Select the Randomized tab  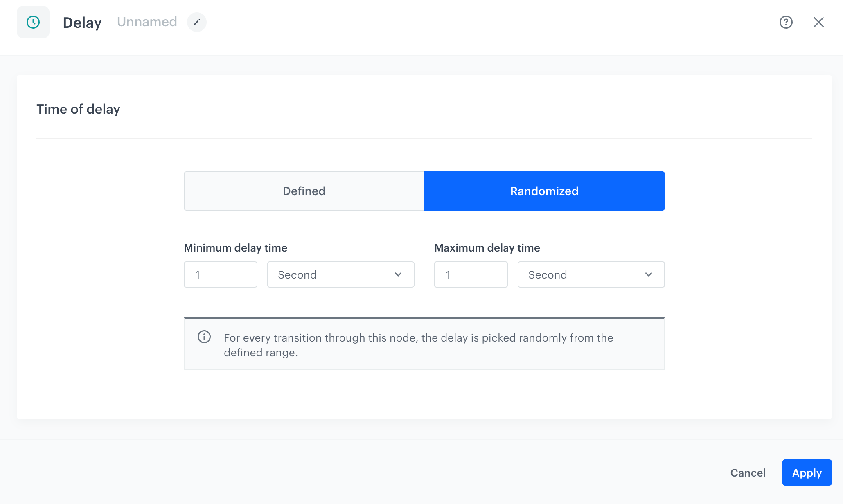pos(544,191)
